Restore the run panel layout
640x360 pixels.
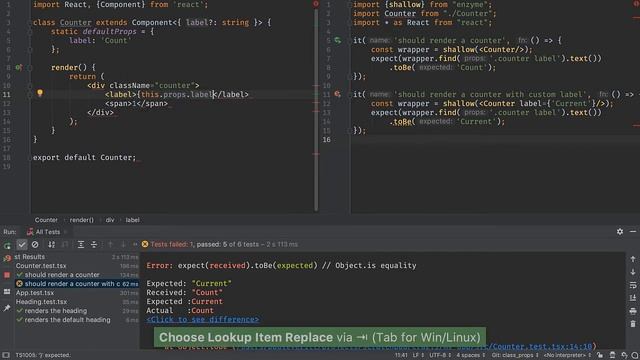point(7,291)
